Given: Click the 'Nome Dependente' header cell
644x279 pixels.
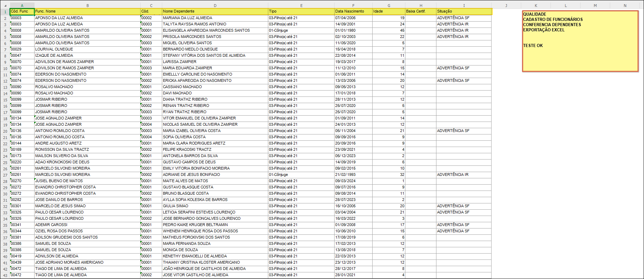Looking at the screenshot, I should 215,11.
